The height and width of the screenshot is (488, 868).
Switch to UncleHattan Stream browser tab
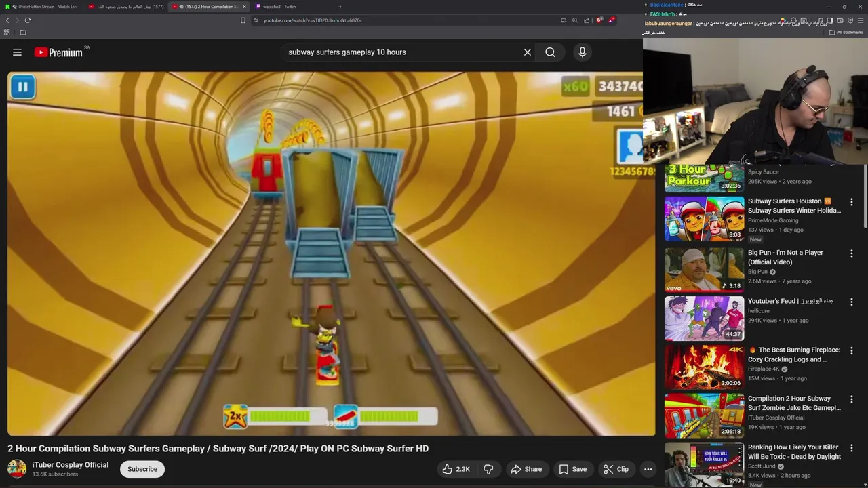click(x=42, y=7)
